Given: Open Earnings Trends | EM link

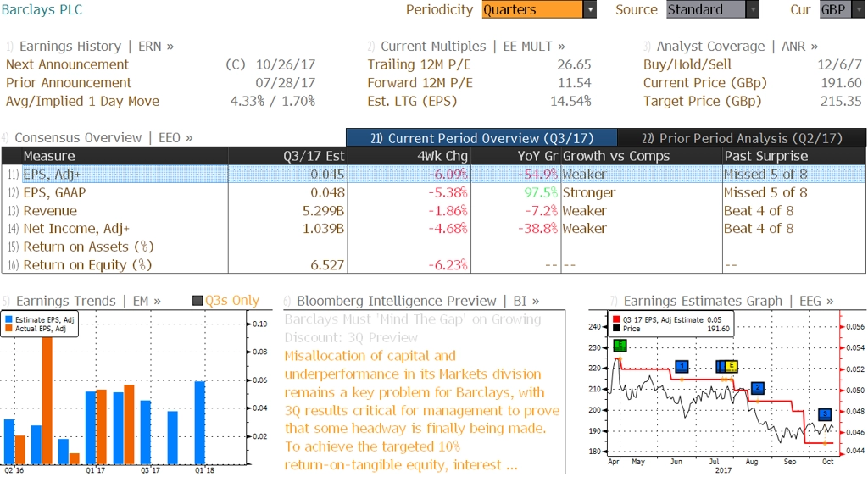Looking at the screenshot, I should [88, 301].
